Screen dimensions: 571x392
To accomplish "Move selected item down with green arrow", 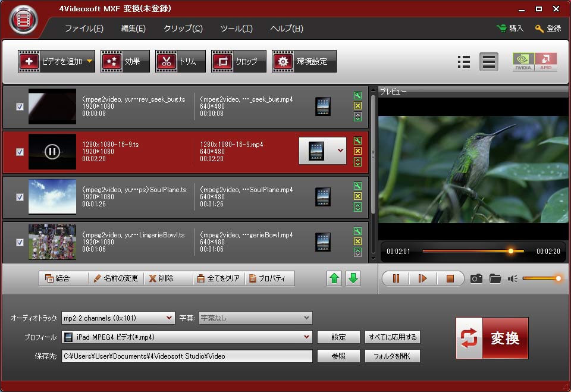I will [x=353, y=278].
